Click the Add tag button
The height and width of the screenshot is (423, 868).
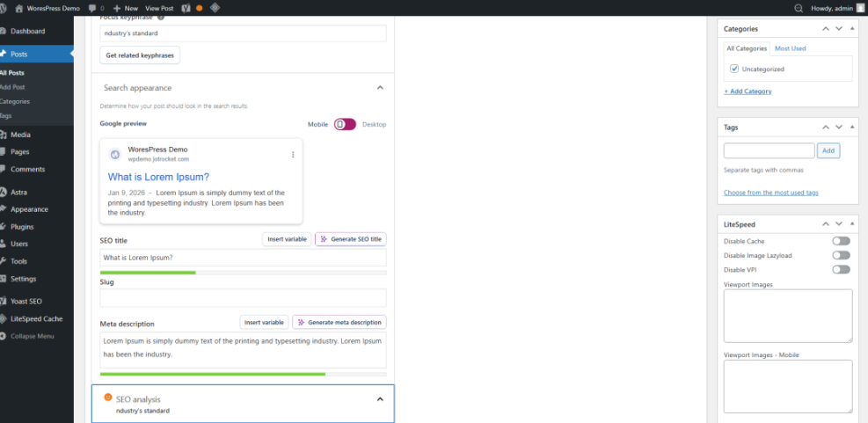828,150
